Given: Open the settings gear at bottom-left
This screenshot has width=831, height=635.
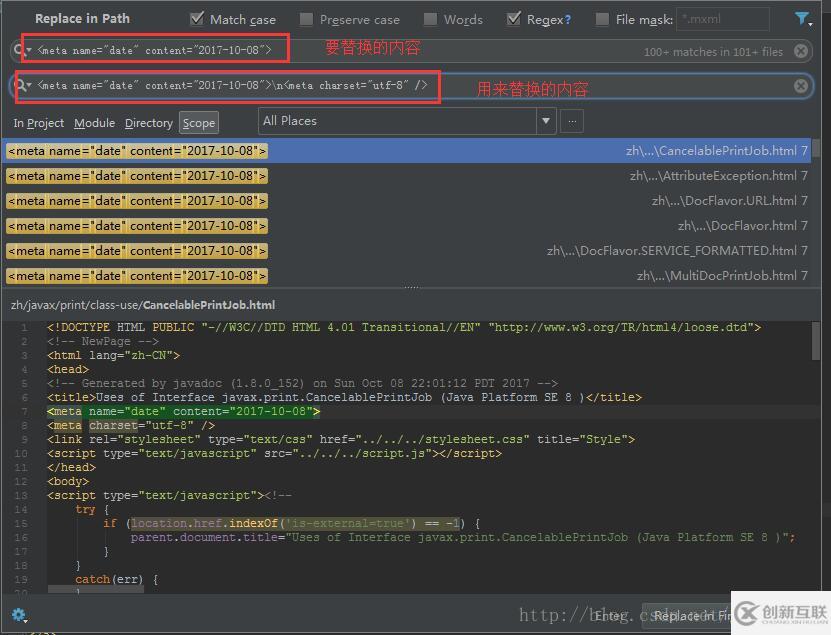Looking at the screenshot, I should (x=19, y=614).
